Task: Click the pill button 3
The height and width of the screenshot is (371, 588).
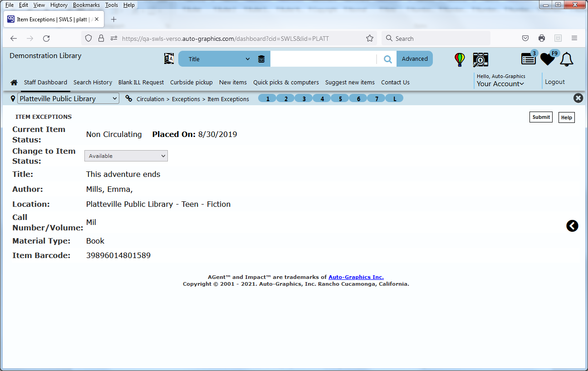Action: pos(304,98)
